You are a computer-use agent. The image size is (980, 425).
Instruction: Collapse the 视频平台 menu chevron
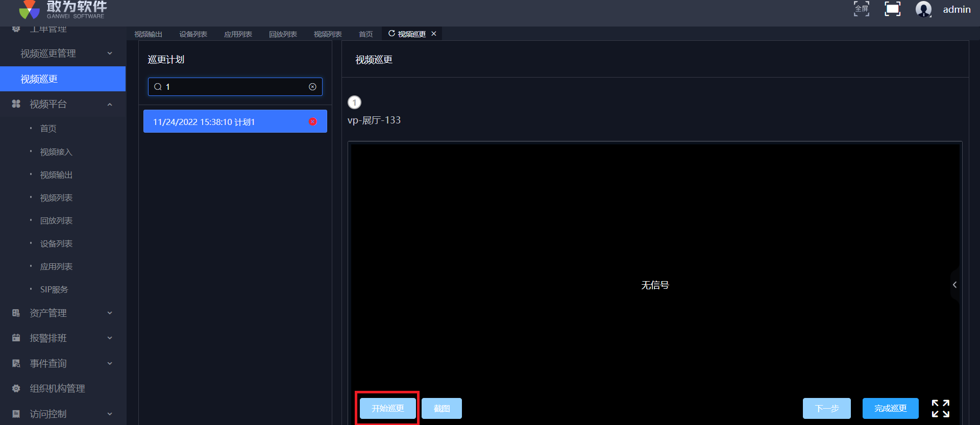click(x=110, y=104)
